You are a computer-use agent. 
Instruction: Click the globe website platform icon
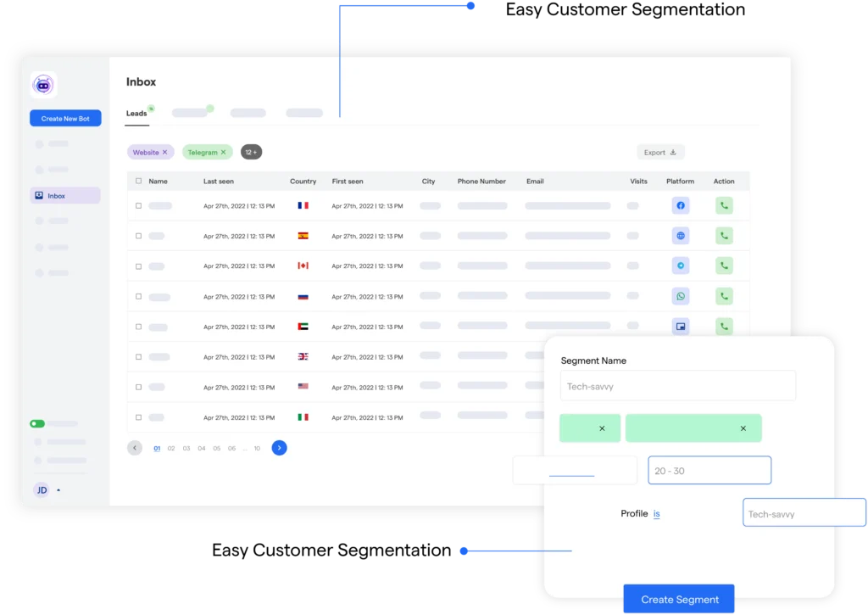(681, 236)
